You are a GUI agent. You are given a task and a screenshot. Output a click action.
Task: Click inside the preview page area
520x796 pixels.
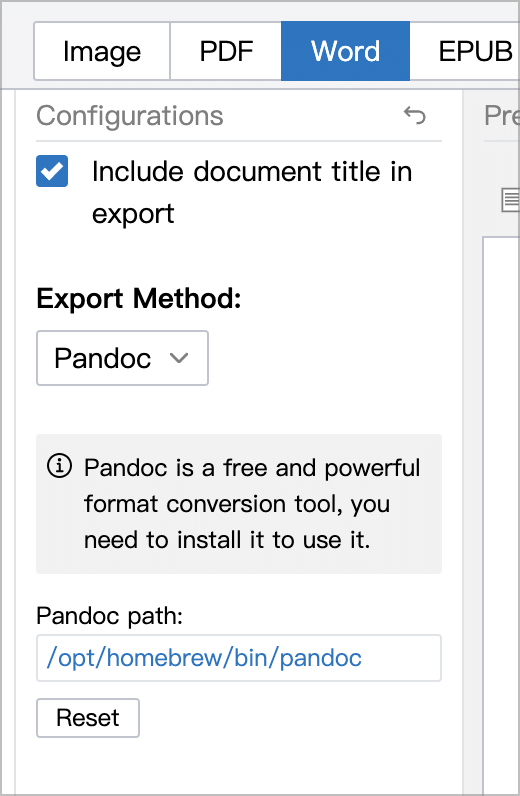[x=501, y=513]
